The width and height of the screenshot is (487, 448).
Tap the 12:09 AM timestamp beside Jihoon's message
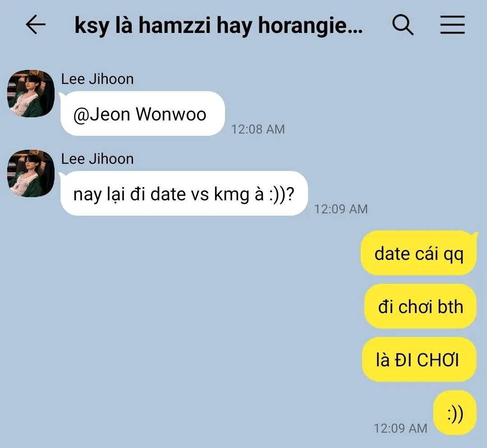click(x=341, y=209)
